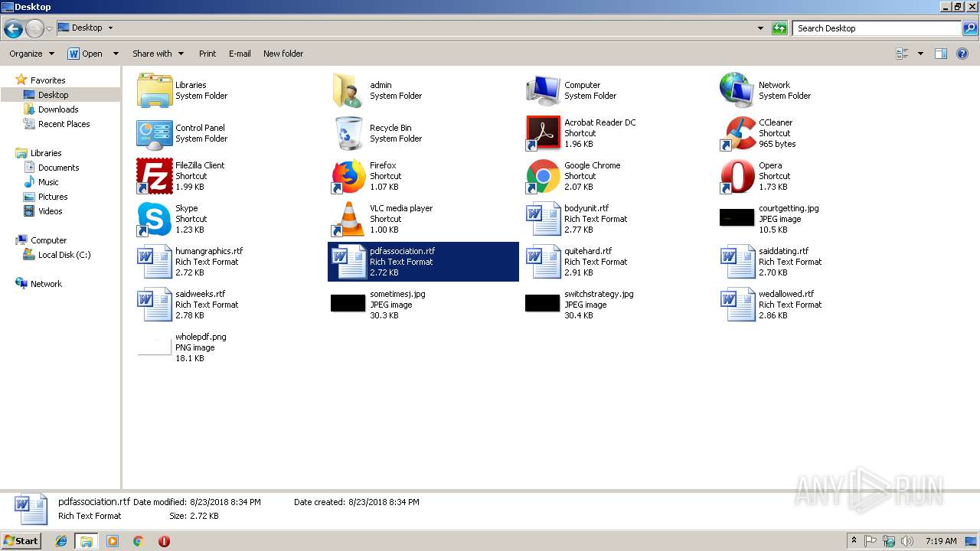The image size is (980, 551).
Task: Select the saidweeks.rtf file icon
Action: [x=154, y=305]
